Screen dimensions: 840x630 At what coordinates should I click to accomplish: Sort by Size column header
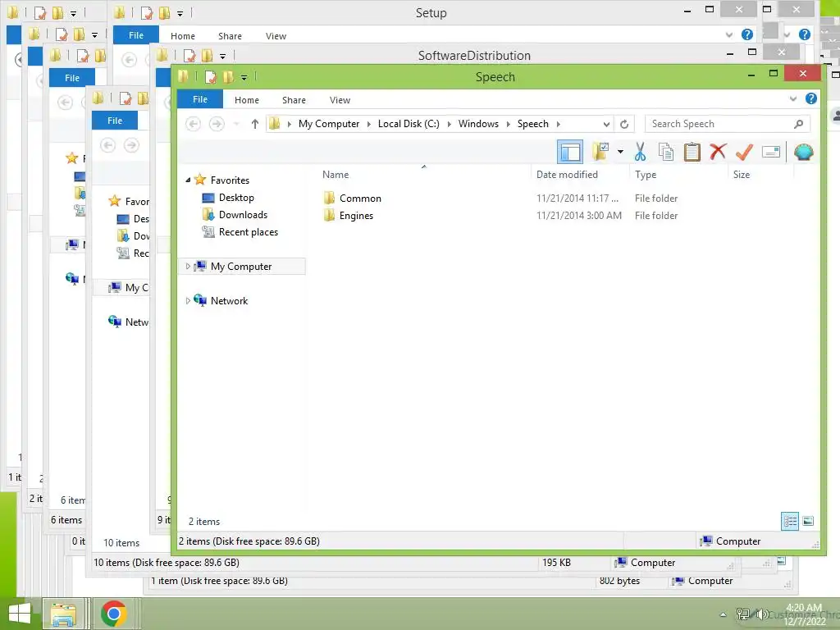click(x=742, y=175)
